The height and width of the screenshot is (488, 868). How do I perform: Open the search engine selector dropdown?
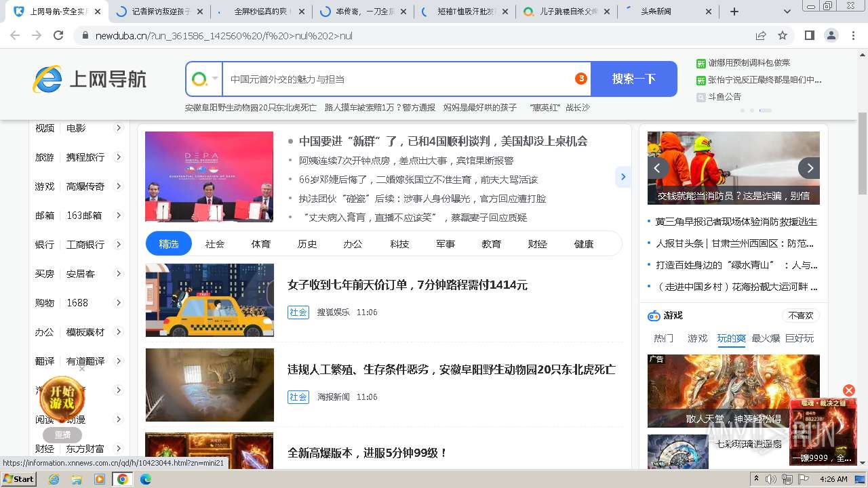click(x=204, y=79)
